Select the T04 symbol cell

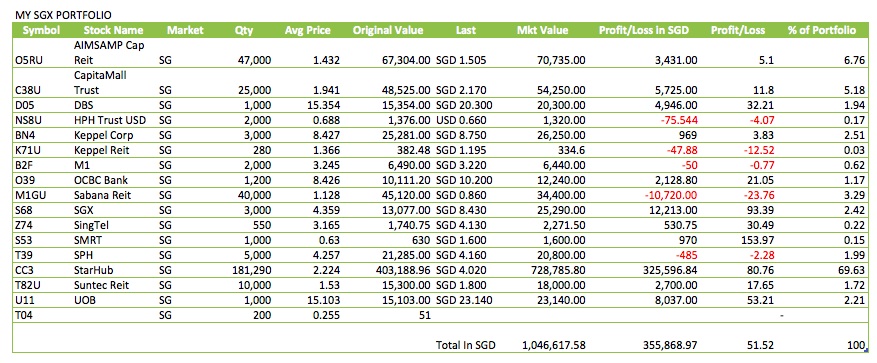(x=24, y=315)
